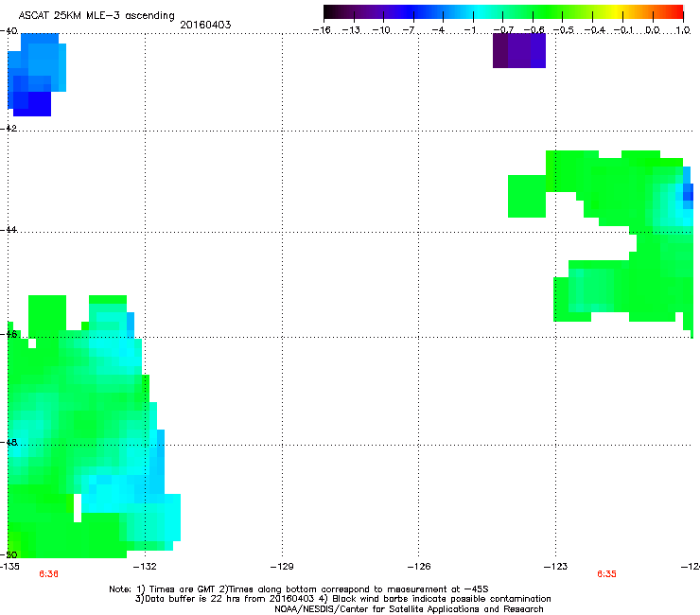The height and width of the screenshot is (615, 700).
Task: Click the -48 latitude axis label
Action: click(x=9, y=442)
